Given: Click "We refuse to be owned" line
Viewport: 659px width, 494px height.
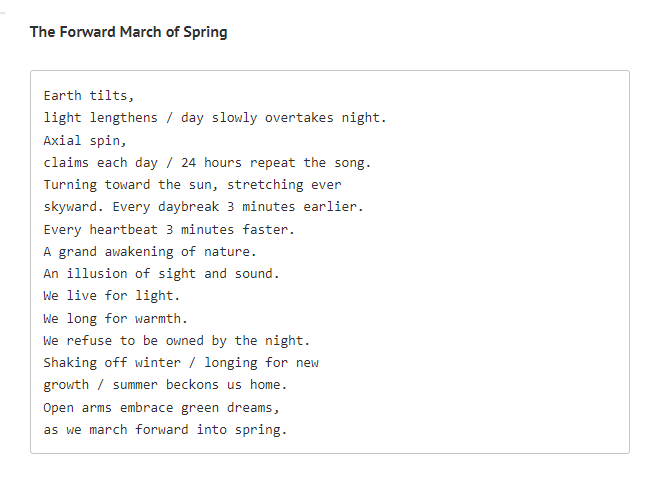Looking at the screenshot, I should (177, 340).
